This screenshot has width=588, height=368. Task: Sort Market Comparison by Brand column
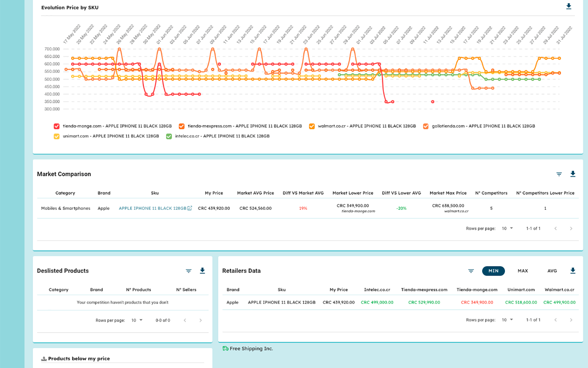(104, 193)
